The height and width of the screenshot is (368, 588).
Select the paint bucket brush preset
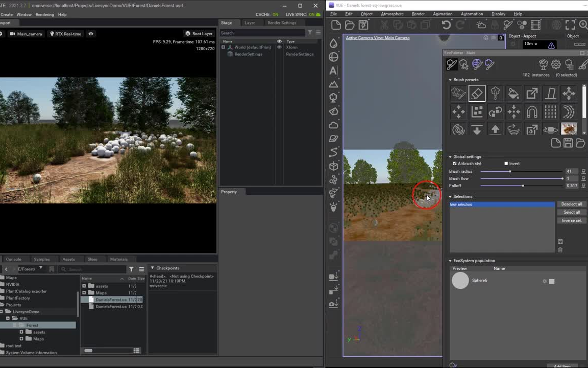[x=513, y=93]
